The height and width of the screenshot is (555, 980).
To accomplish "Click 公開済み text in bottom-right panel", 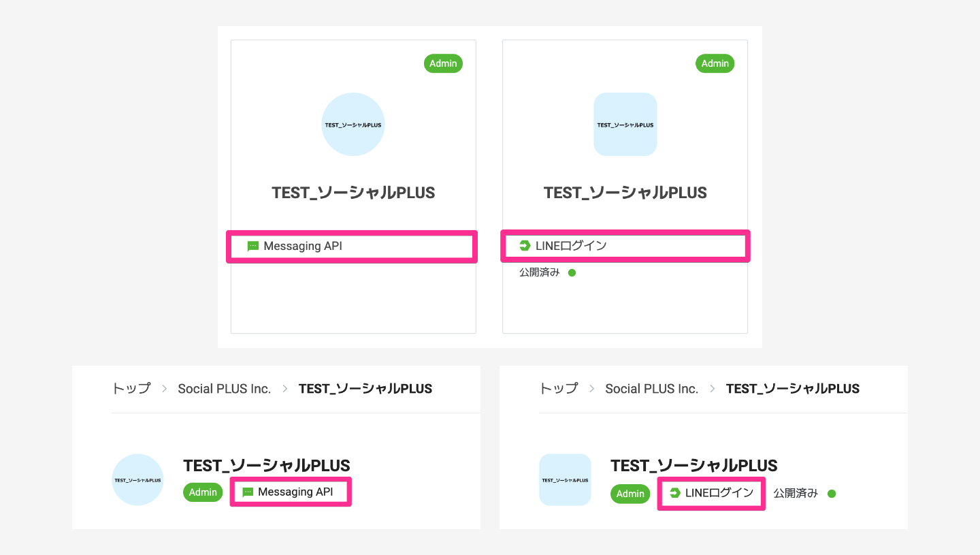I will 796,494.
